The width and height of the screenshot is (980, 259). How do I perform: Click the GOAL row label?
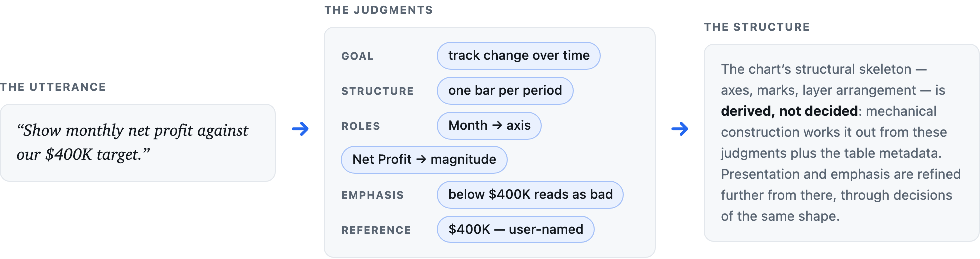pos(357,56)
